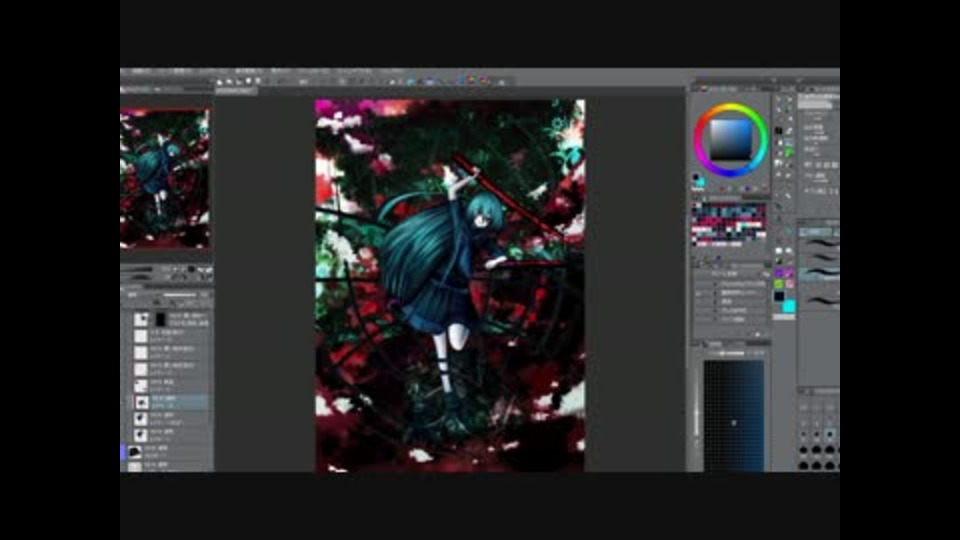
Task: Open the blend mode dropdown in the layer panel
Action: click(x=138, y=294)
